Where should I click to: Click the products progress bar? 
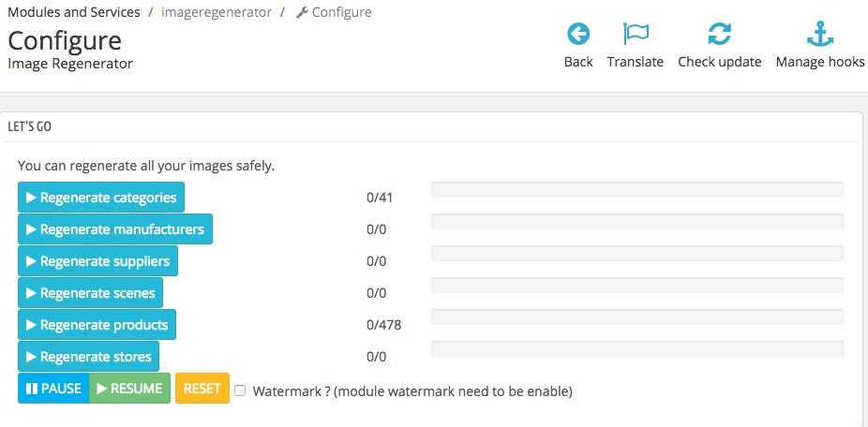636,317
